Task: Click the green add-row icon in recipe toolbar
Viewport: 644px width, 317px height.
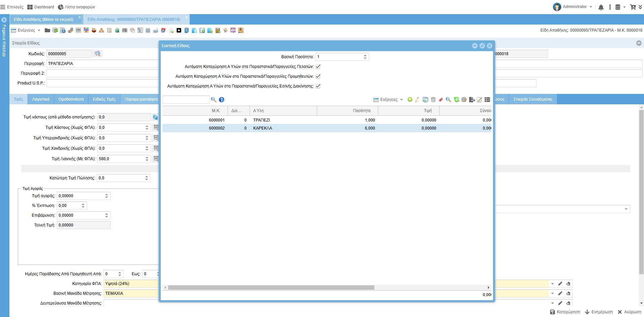Action: click(x=410, y=100)
